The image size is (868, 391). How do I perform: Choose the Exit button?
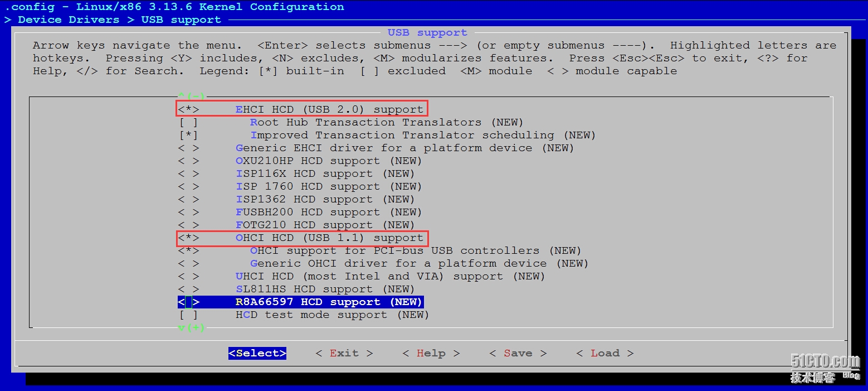click(x=344, y=353)
